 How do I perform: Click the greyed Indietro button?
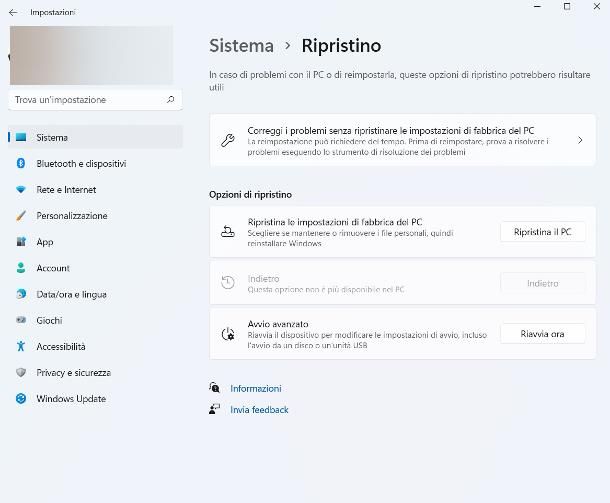point(543,283)
